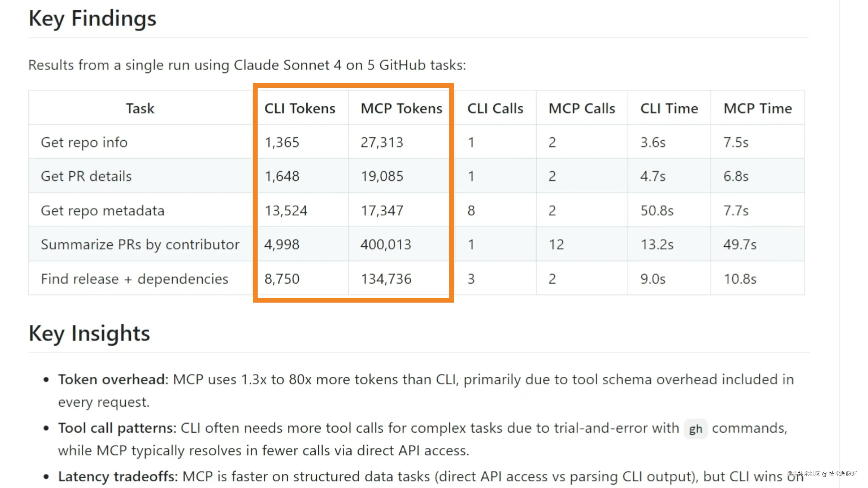Viewport: 868px width, 488px height.
Task: Click the gh inline code tag
Action: point(695,429)
